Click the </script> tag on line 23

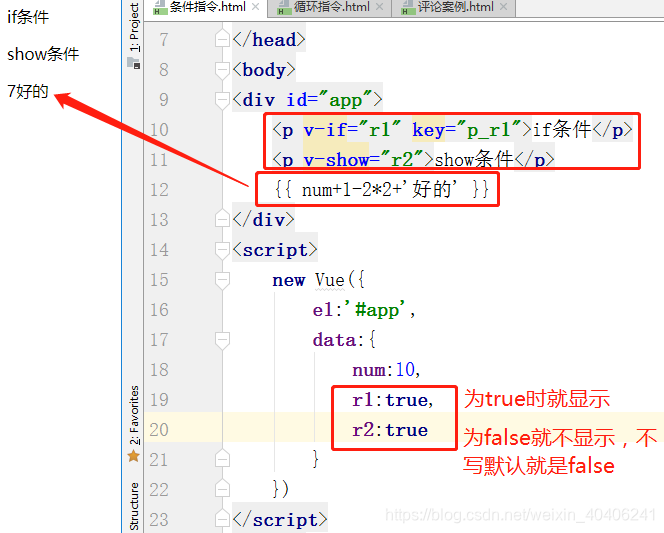coord(279,520)
